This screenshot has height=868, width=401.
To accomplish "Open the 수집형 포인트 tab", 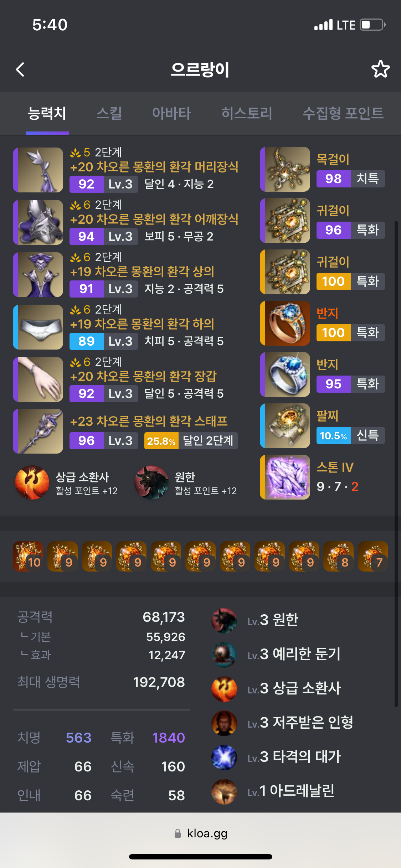I will point(343,113).
